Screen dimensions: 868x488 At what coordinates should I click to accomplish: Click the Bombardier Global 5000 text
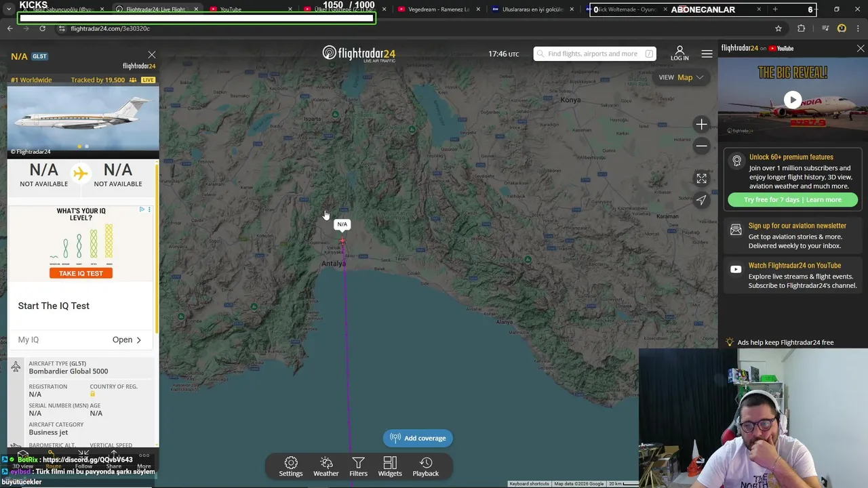tap(68, 371)
